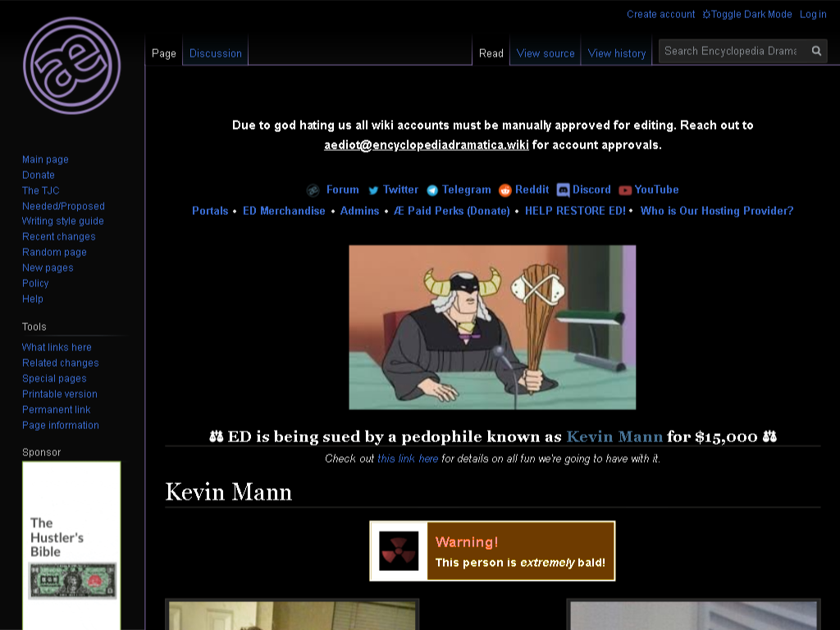
Task: Open the Discord text link
Action: (x=591, y=189)
